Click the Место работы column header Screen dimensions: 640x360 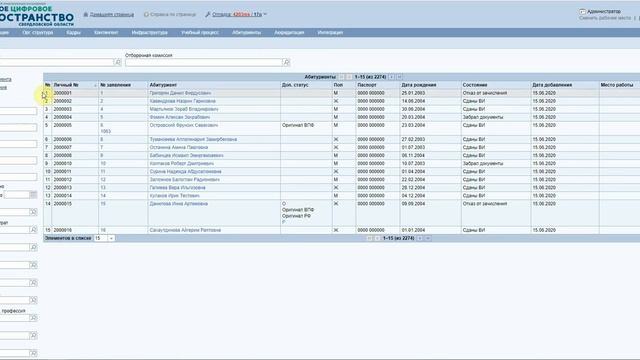617,85
